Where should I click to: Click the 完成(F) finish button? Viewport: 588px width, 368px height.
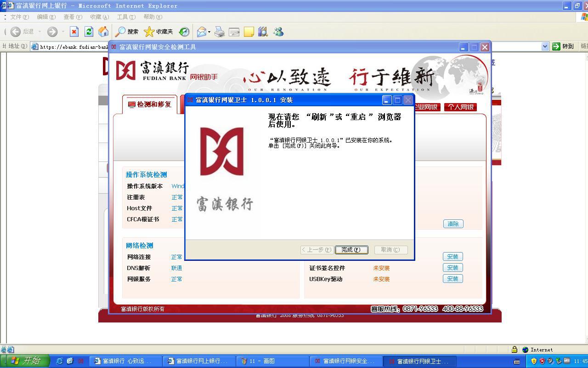click(x=351, y=250)
